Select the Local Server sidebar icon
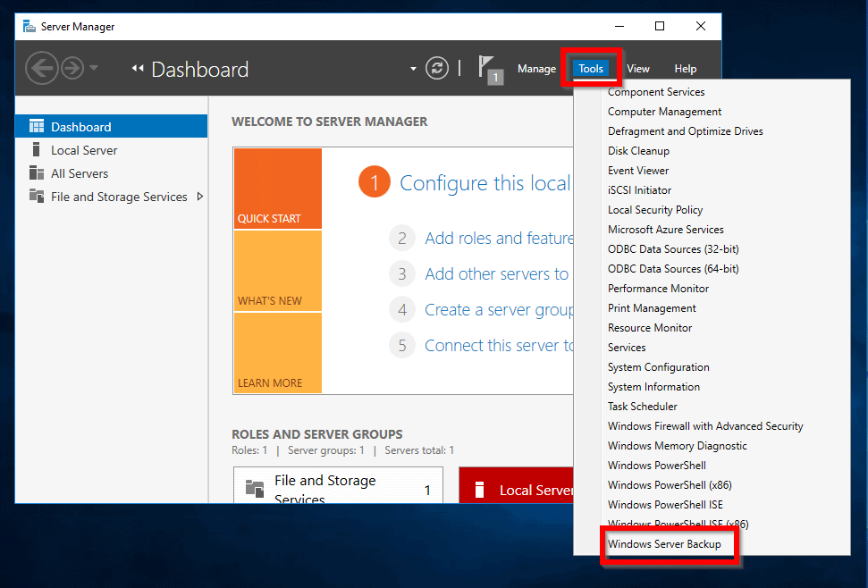Image resolution: width=868 pixels, height=588 pixels. point(37,150)
